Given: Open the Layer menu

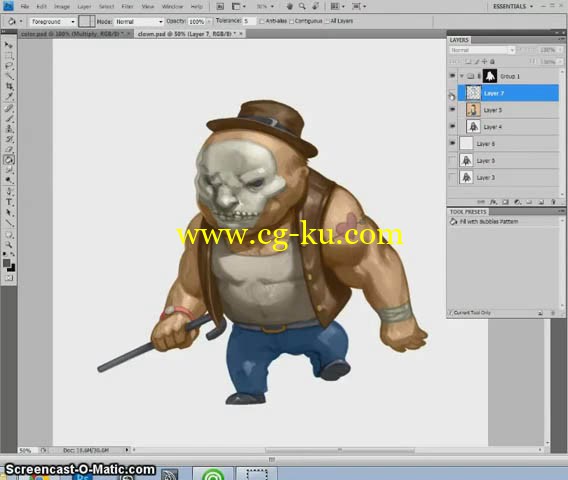Looking at the screenshot, I should click(x=84, y=7).
